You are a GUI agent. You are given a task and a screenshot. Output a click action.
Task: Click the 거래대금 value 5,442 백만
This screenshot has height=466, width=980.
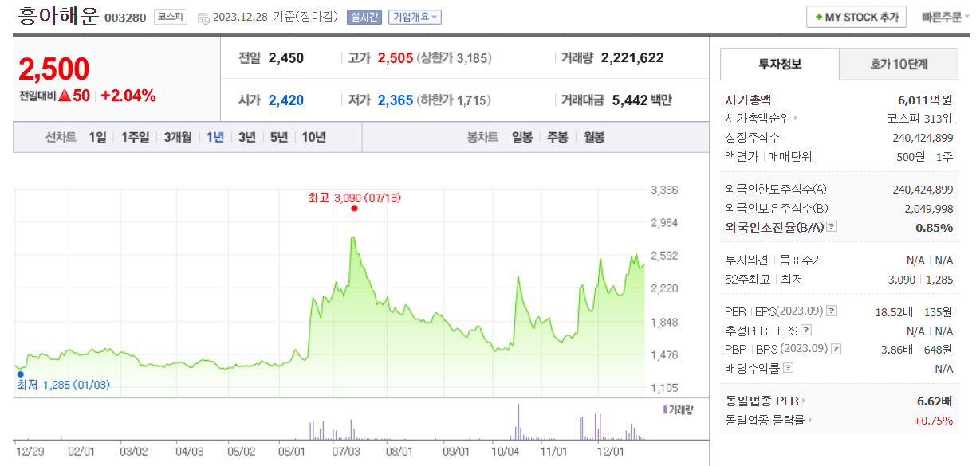point(642,100)
